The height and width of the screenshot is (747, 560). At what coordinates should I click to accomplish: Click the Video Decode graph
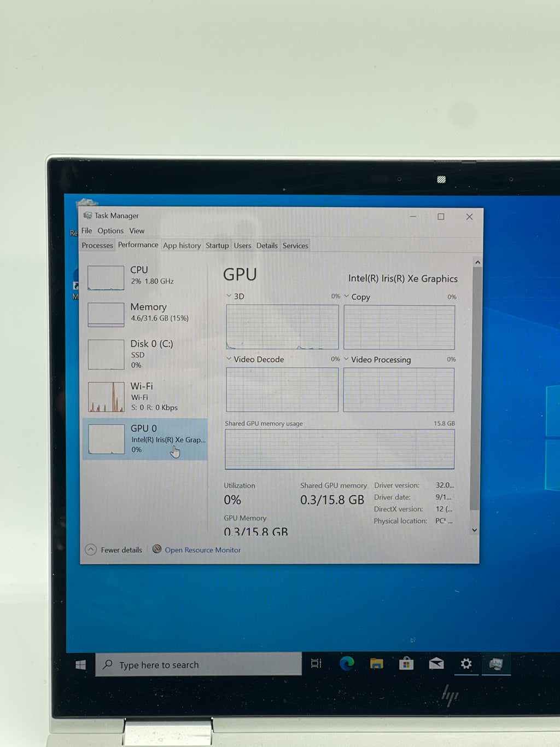282,390
